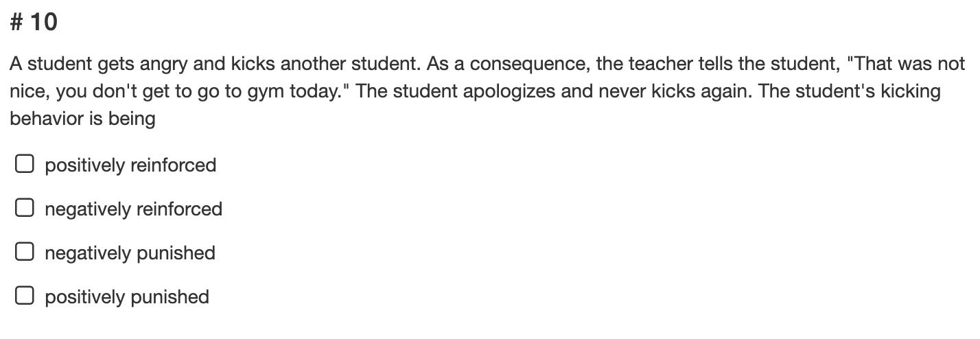The image size is (980, 339).
Task: Pick the 'positively punished' option text
Action: (127, 297)
